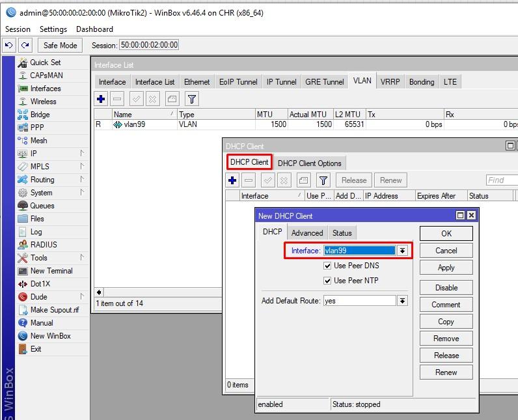
Task: Click Exit in the sidebar
Action: click(x=36, y=349)
